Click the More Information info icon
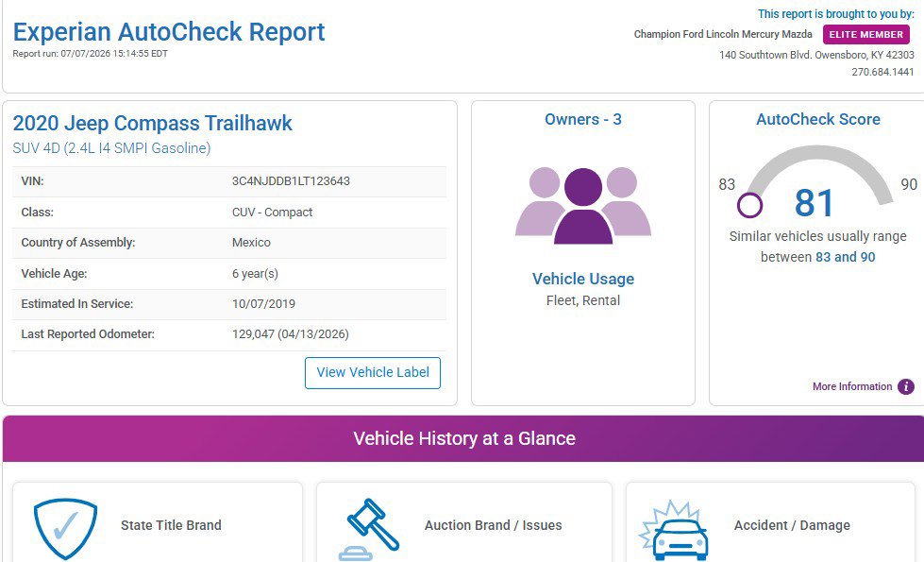The image size is (924, 562). 906,387
